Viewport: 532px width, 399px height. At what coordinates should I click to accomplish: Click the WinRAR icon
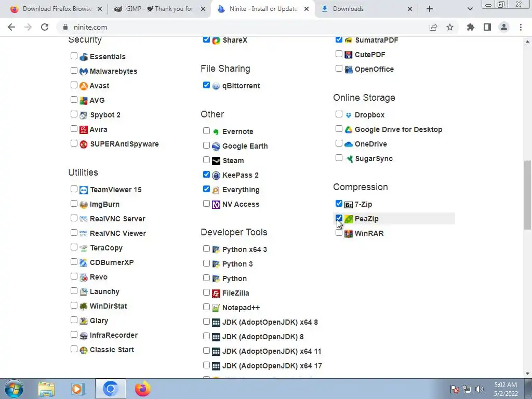click(349, 233)
